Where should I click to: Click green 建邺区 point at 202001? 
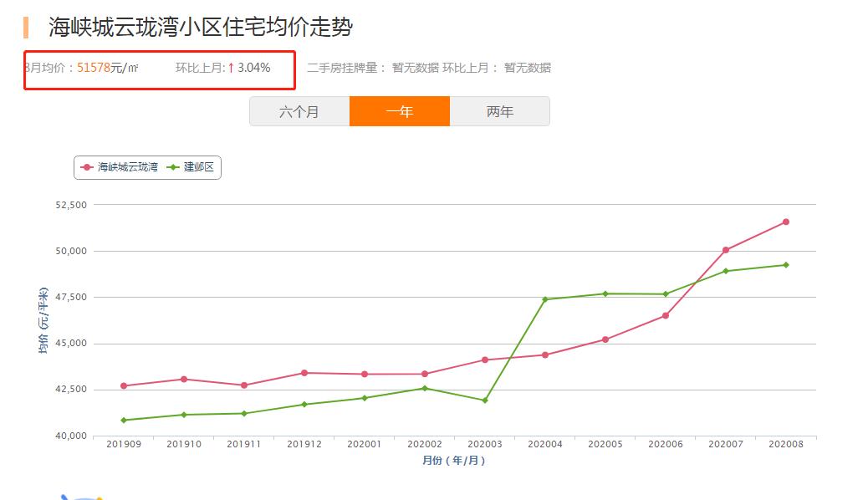click(x=365, y=398)
